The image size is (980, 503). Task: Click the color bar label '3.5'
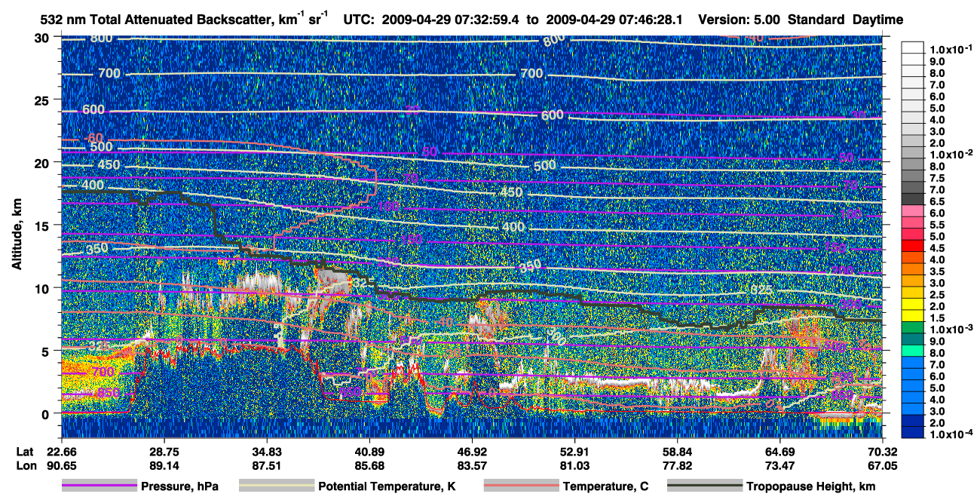[939, 271]
